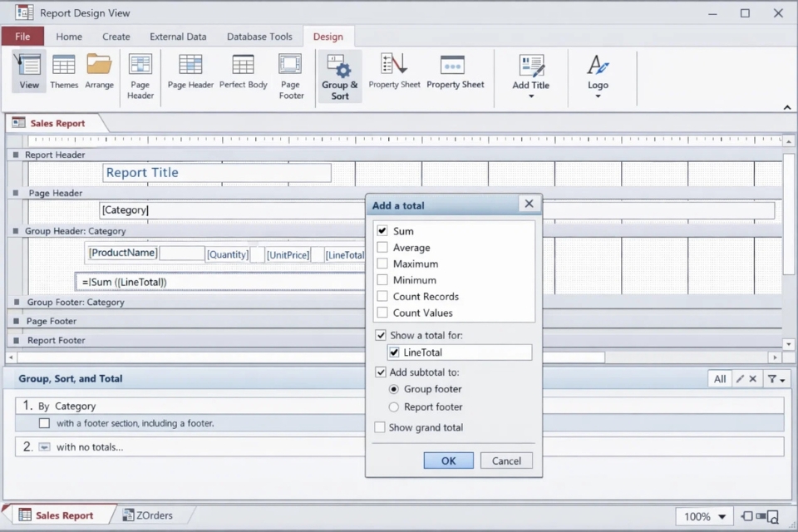
Task: Enable the Average checkbox
Action: tap(382, 248)
